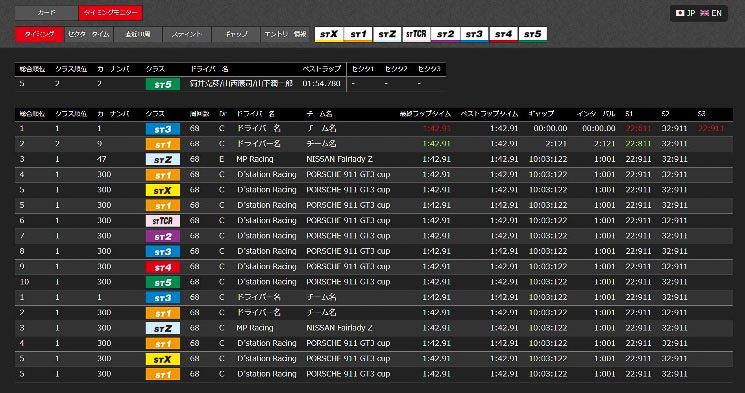Click MP Racing in car 47 row
The height and width of the screenshot is (393, 745).
tap(255, 159)
